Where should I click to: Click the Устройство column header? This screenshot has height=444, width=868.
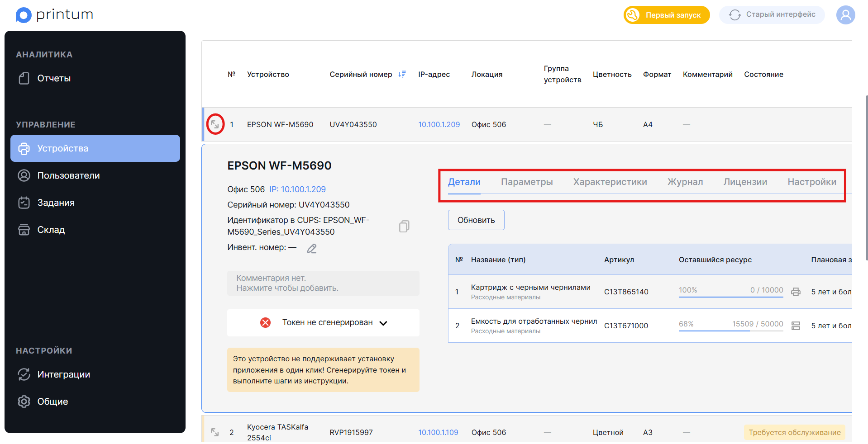pyautogui.click(x=268, y=74)
